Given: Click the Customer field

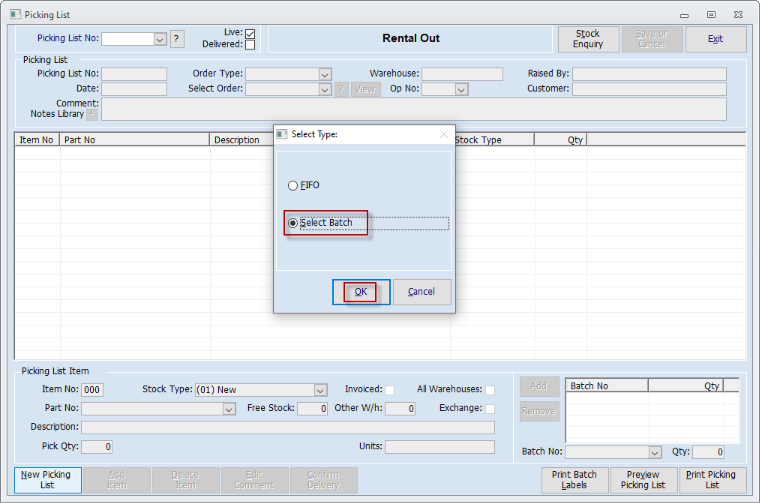Looking at the screenshot, I should click(649, 89).
